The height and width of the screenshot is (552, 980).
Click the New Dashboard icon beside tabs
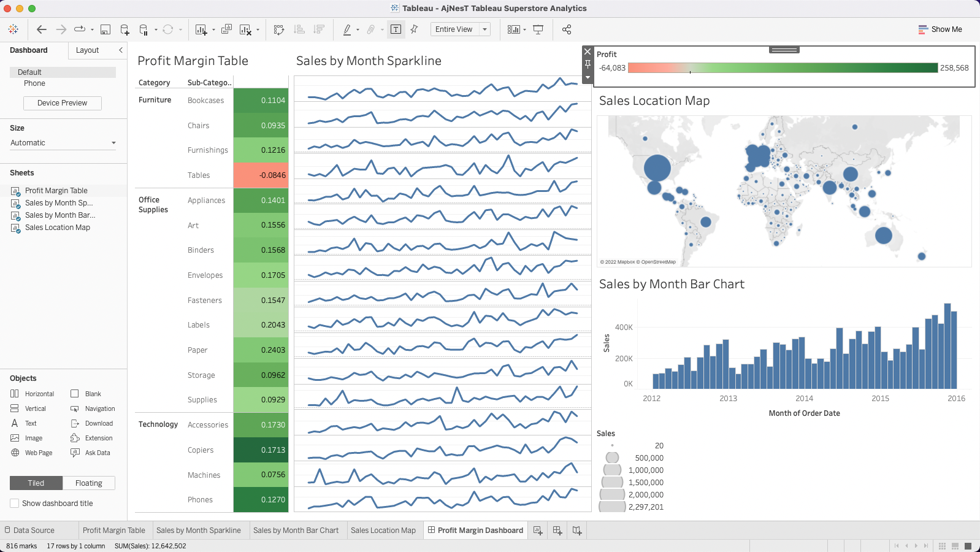click(557, 531)
